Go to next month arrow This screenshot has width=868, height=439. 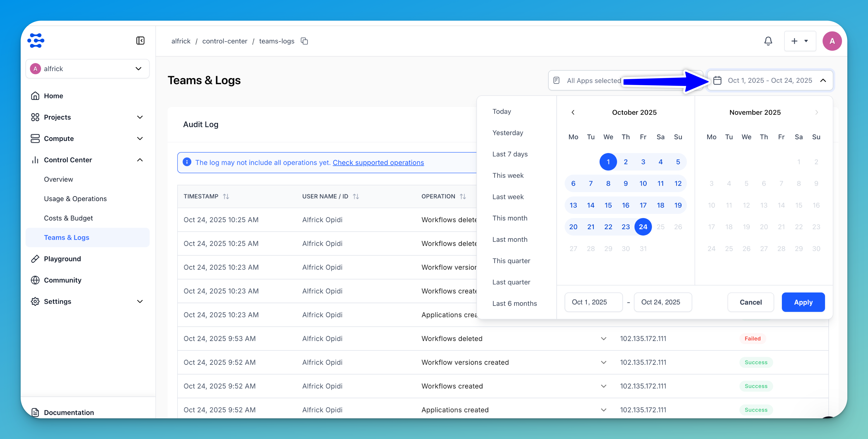[x=816, y=112]
